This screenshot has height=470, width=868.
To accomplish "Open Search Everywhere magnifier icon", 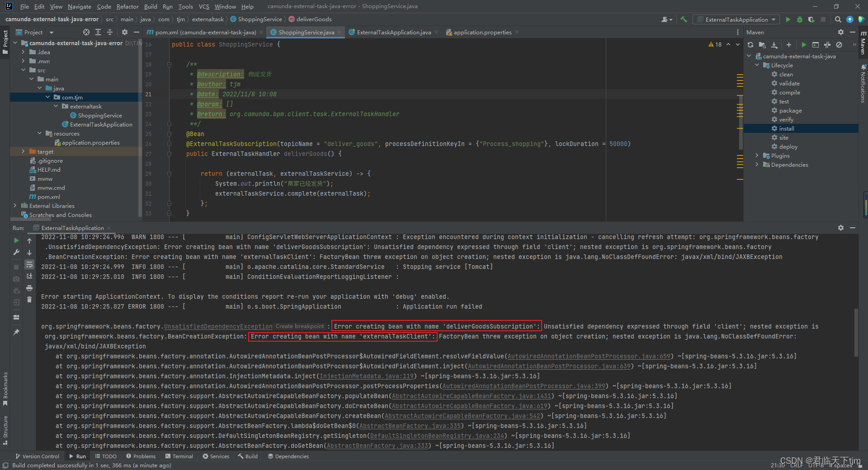I will [838, 19].
